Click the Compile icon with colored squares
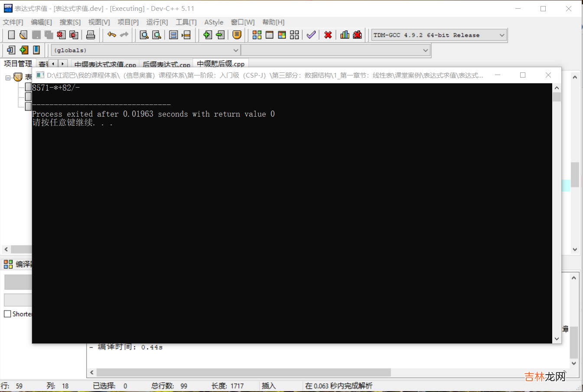This screenshot has height=392, width=583. [257, 35]
